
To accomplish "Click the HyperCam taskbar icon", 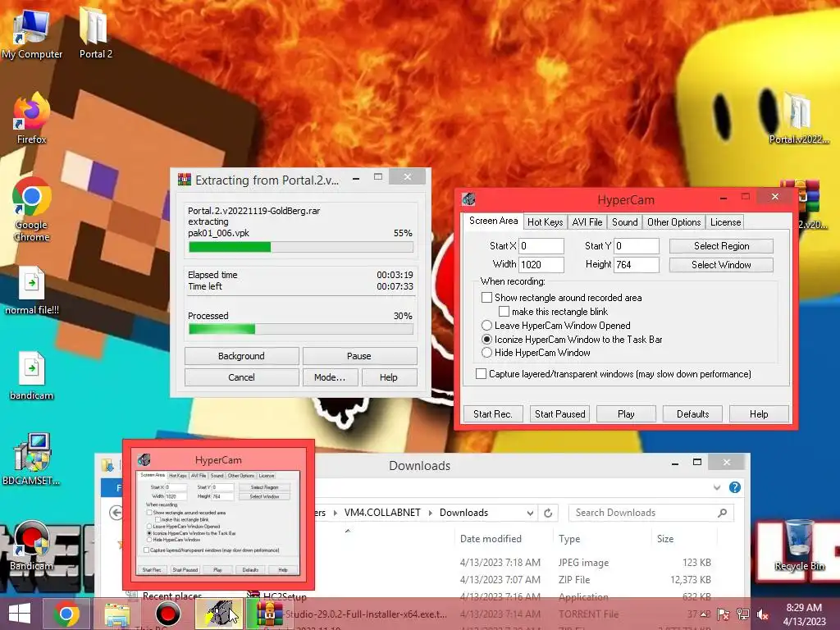I will [x=218, y=614].
